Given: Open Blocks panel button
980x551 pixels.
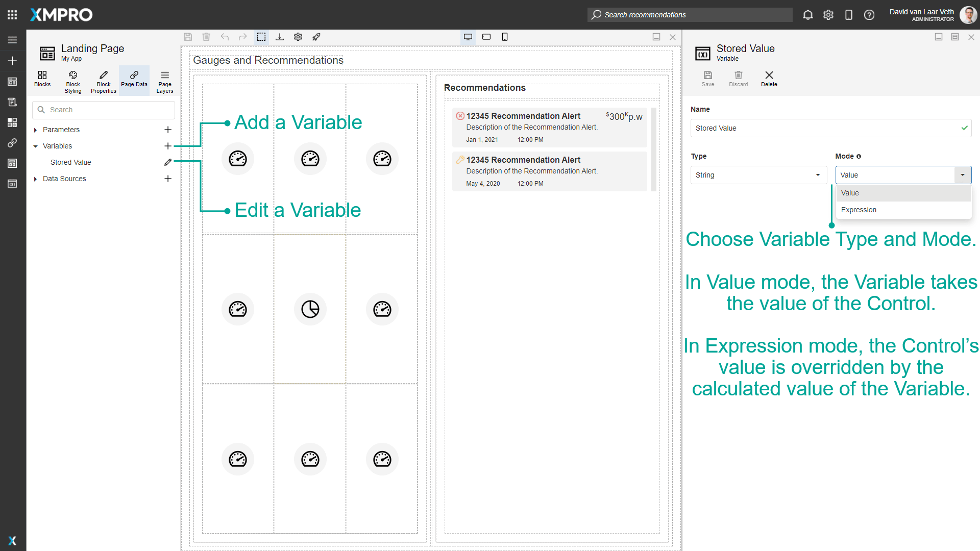Looking at the screenshot, I should click(42, 79).
